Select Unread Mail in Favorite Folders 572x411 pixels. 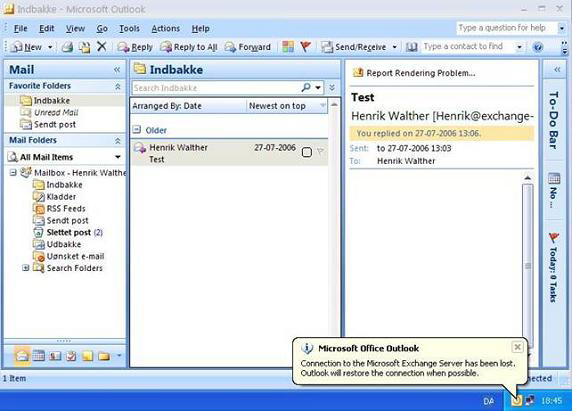(x=56, y=112)
